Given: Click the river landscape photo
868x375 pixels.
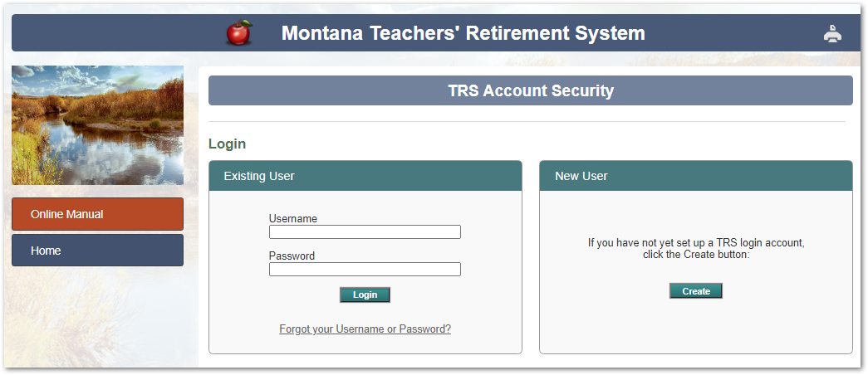Looking at the screenshot, I should pyautogui.click(x=97, y=125).
